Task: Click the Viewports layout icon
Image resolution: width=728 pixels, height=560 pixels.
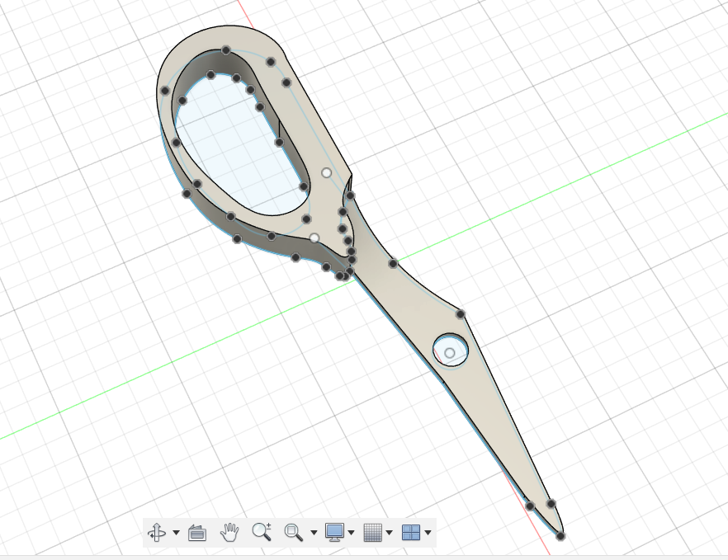Action: coord(411,532)
